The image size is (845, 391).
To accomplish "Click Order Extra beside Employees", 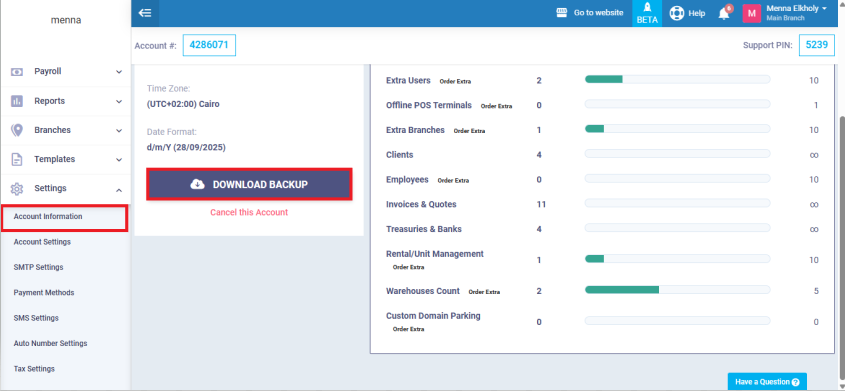I will tap(453, 180).
